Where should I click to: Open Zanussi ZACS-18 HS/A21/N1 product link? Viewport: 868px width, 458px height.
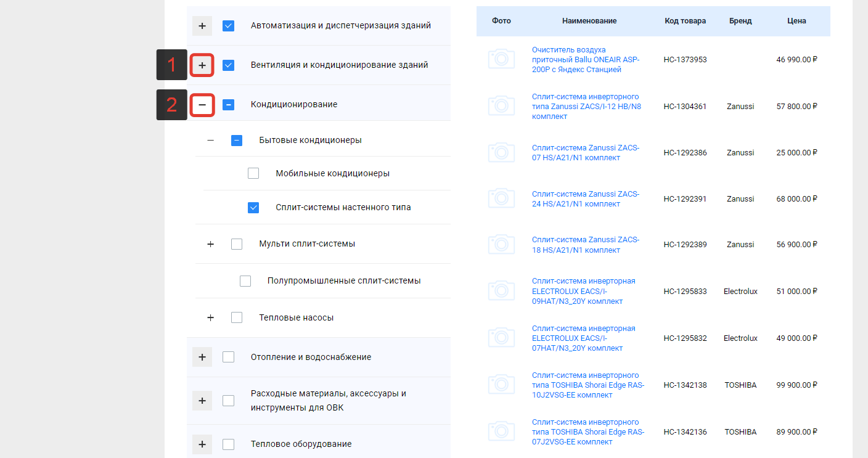(586, 245)
